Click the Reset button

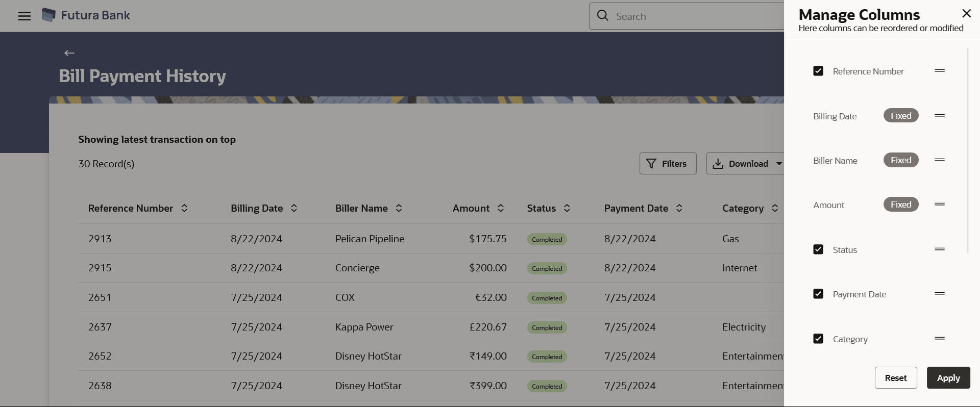(896, 378)
